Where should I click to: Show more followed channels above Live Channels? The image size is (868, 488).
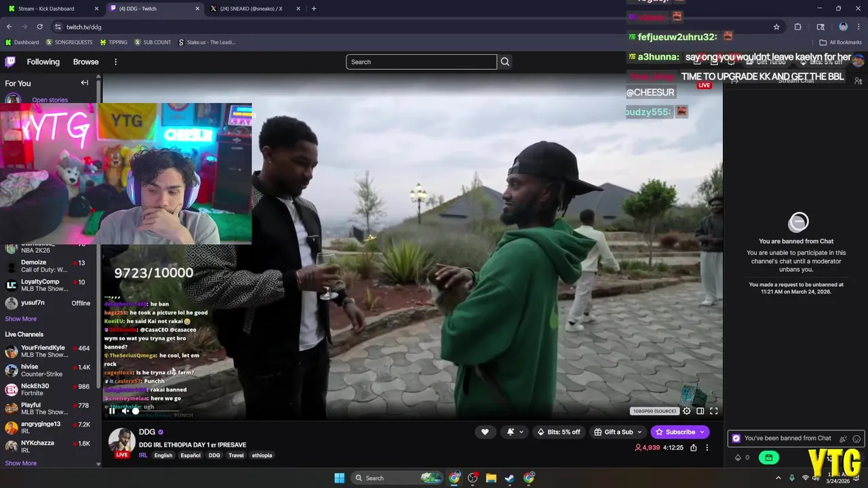[x=21, y=319]
